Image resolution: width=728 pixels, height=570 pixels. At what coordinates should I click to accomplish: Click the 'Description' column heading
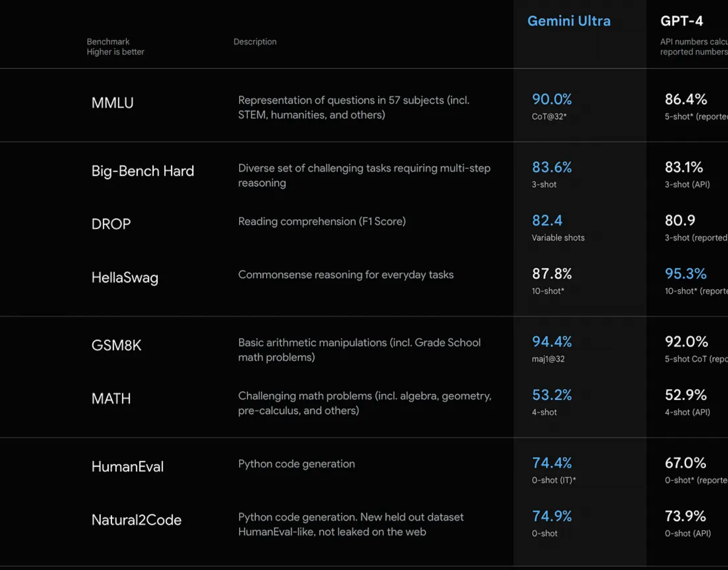click(x=255, y=42)
